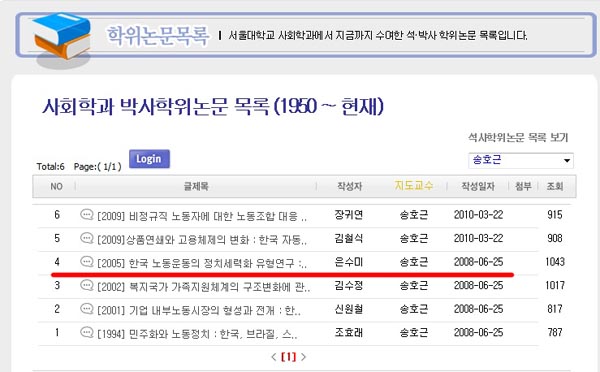Click comment icon for [2001] 기업 내부노동시장 thesis
This screenshot has width=600, height=372.
(87, 309)
